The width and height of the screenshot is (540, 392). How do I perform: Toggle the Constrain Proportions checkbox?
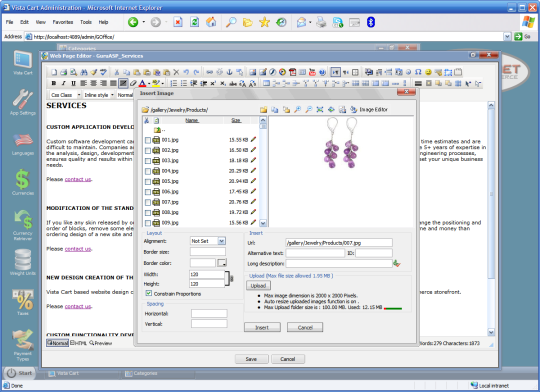coord(148,293)
